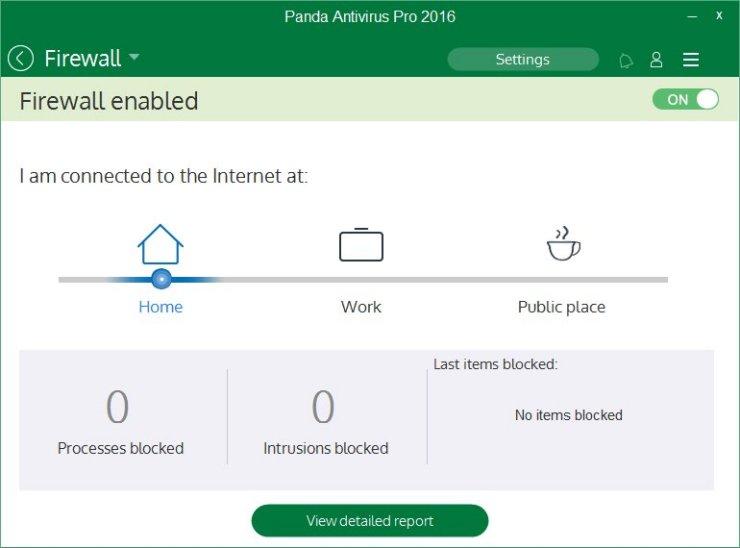This screenshot has width=740, height=548.
Task: Choose the Home location label
Action: pyautogui.click(x=161, y=307)
